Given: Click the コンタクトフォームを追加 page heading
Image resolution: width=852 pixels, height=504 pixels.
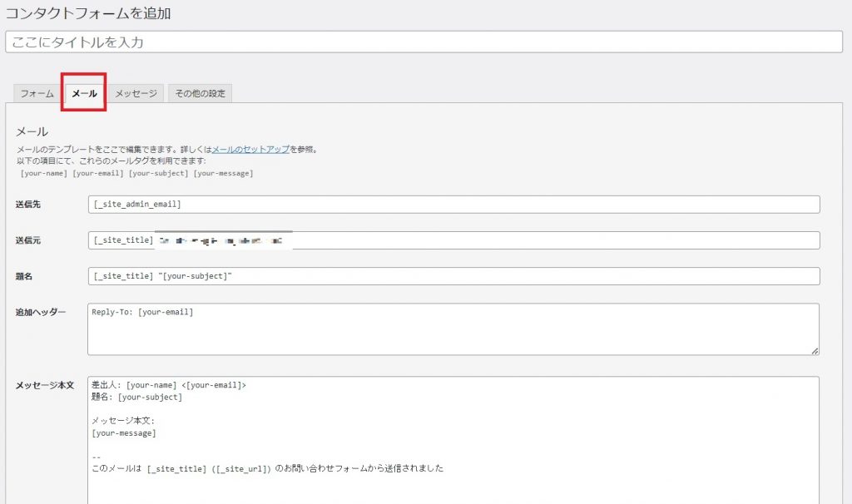Looking at the screenshot, I should 88,13.
